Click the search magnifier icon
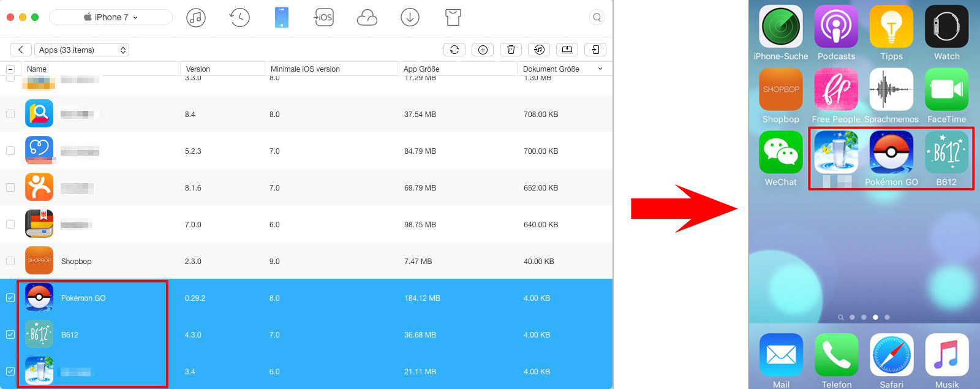 597,18
